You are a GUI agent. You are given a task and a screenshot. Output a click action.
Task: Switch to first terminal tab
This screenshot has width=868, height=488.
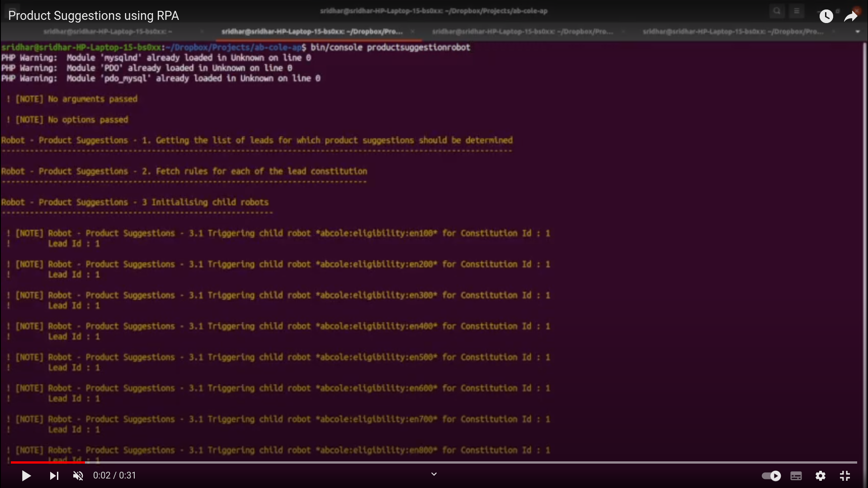click(x=108, y=32)
